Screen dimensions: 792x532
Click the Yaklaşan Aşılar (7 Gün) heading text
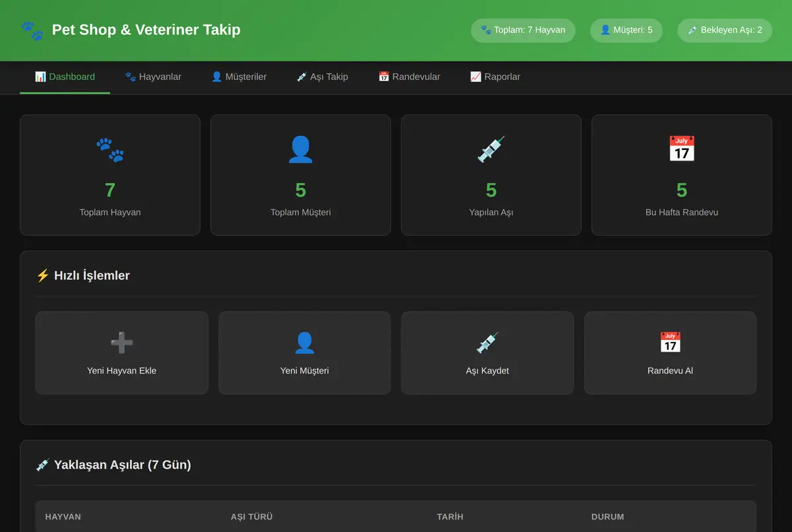click(123, 465)
